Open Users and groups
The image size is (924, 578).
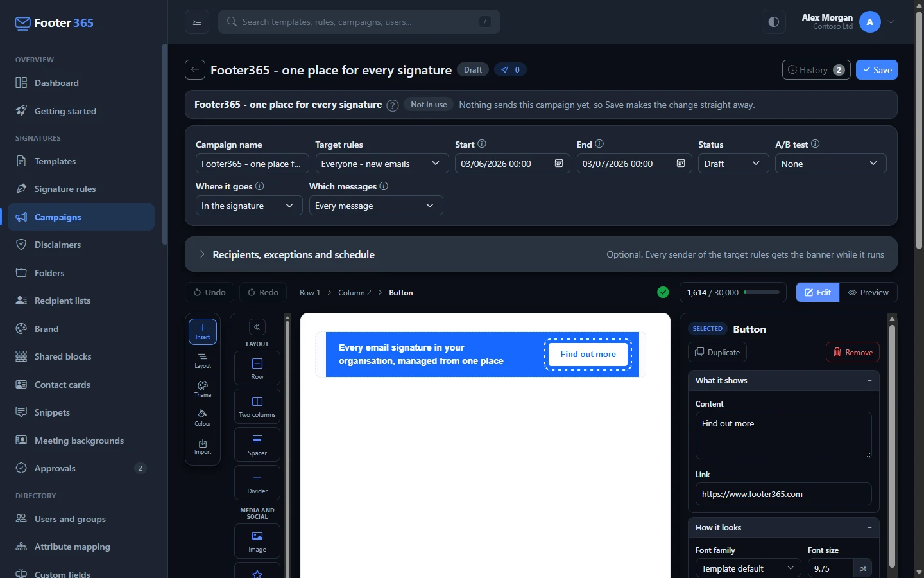81,519
